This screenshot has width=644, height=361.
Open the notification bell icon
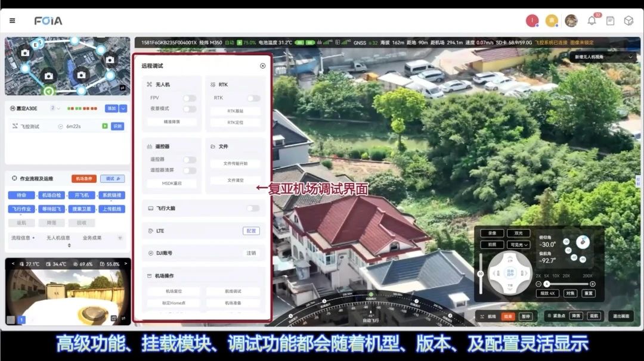click(592, 21)
